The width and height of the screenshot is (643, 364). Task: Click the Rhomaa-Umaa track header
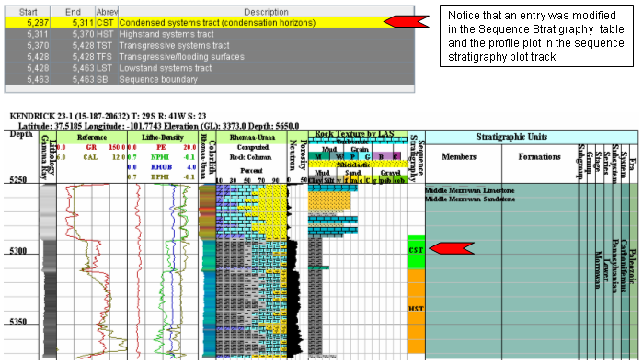coord(252,137)
